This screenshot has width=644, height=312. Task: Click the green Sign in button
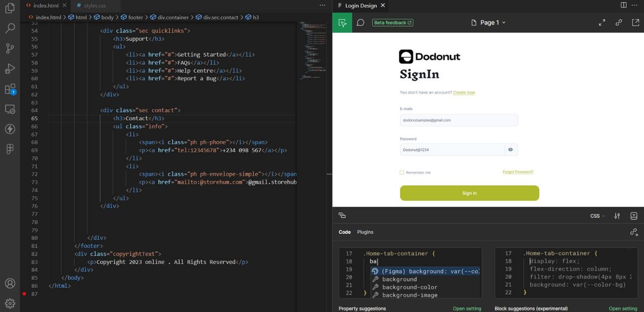469,193
